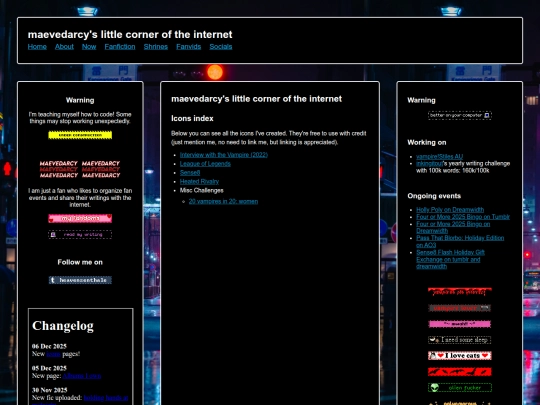Go to the About page
This screenshot has width=540, height=405.
pyautogui.click(x=64, y=46)
